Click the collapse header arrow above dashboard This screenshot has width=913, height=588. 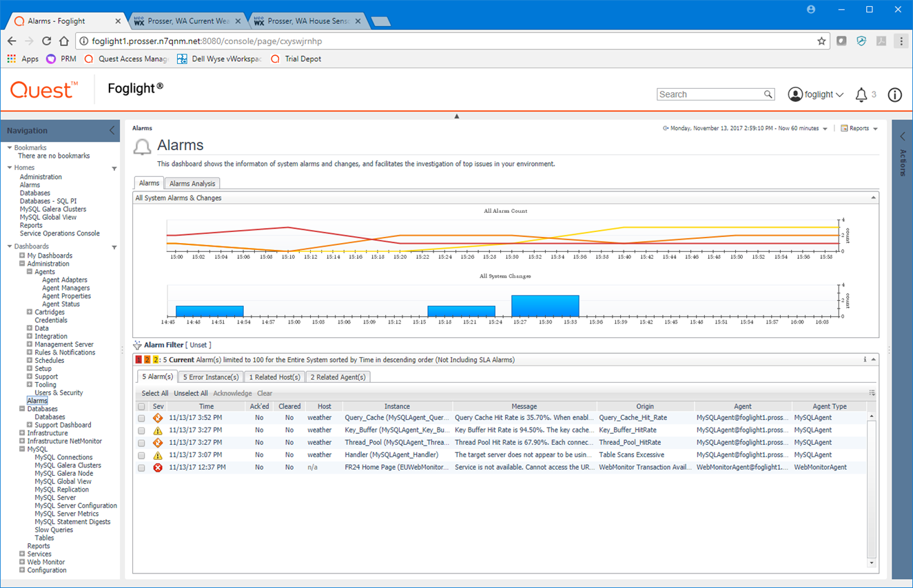(x=456, y=116)
